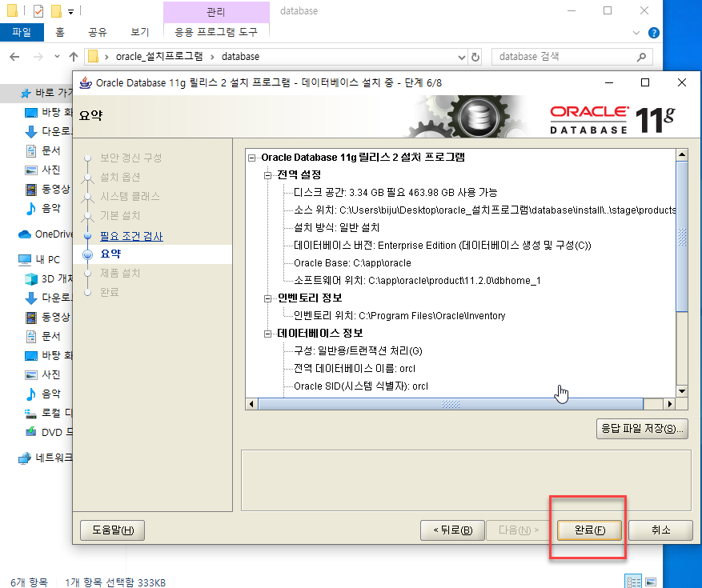Collapse the 데이터베이스 정보 tree section
This screenshot has height=588, width=702.
267,334
